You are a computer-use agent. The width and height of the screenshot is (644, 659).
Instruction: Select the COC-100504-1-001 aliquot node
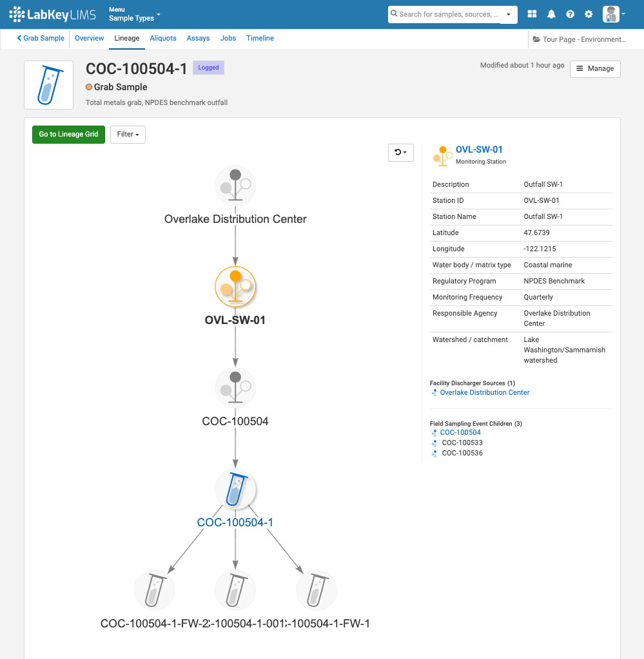[x=235, y=590]
